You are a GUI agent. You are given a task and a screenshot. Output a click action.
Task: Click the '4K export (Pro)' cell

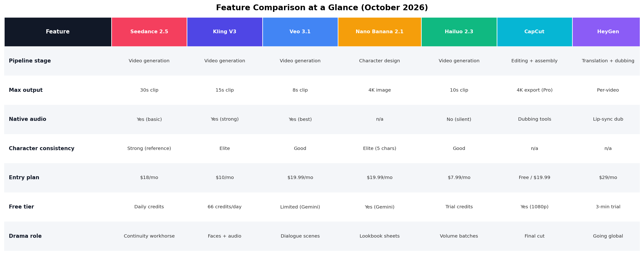point(535,90)
